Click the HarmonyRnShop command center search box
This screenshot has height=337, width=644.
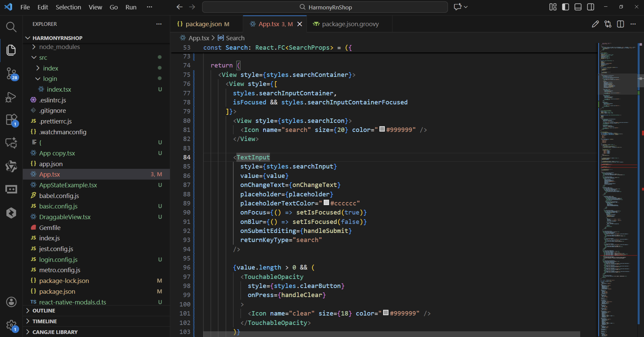325,7
